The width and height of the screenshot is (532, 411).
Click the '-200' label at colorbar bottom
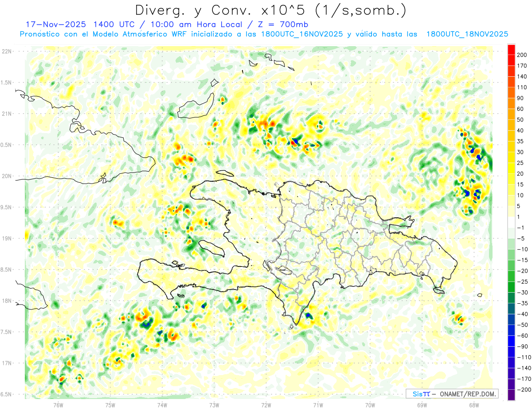coord(524,389)
